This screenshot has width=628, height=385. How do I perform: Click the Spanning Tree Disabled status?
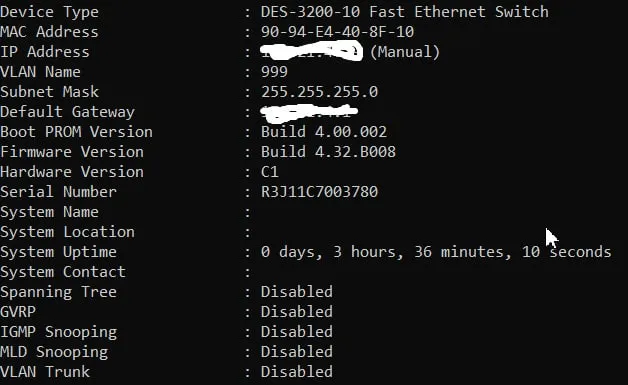click(x=297, y=291)
